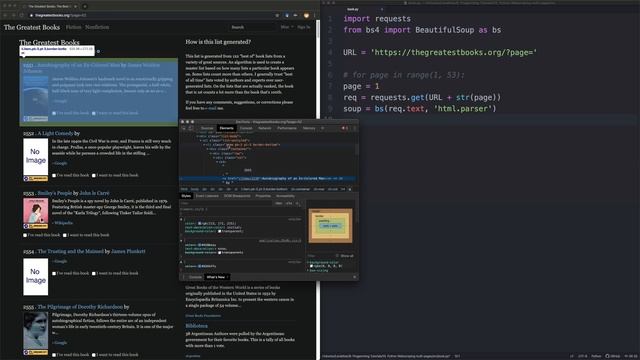Open the Event Listeners pane tab

pos(207,196)
